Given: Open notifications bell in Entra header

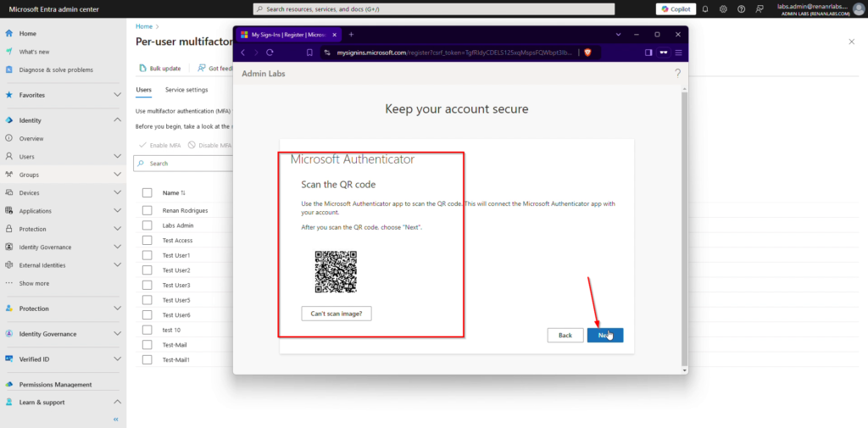Looking at the screenshot, I should pyautogui.click(x=705, y=8).
